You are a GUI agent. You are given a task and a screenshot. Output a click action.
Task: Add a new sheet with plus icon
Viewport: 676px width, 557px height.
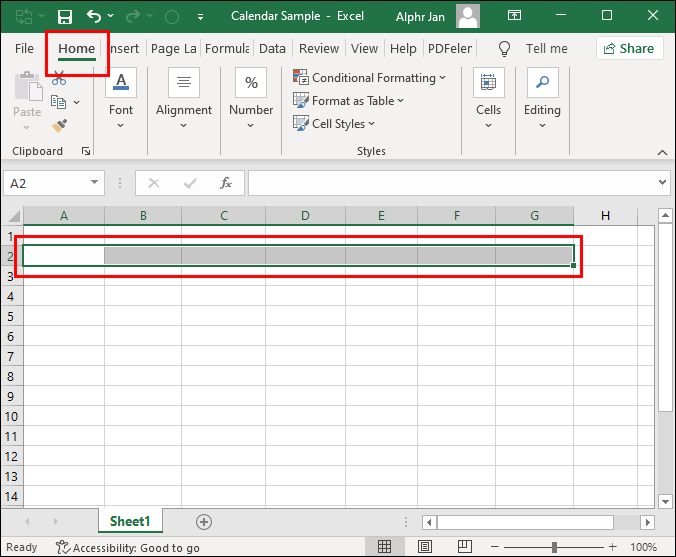(x=204, y=522)
